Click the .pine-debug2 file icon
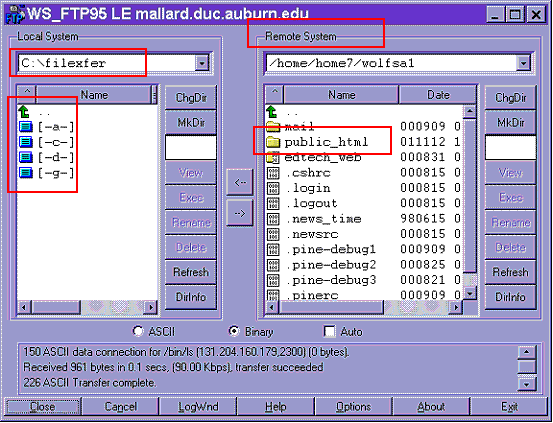This screenshot has height=423, width=553. [273, 265]
